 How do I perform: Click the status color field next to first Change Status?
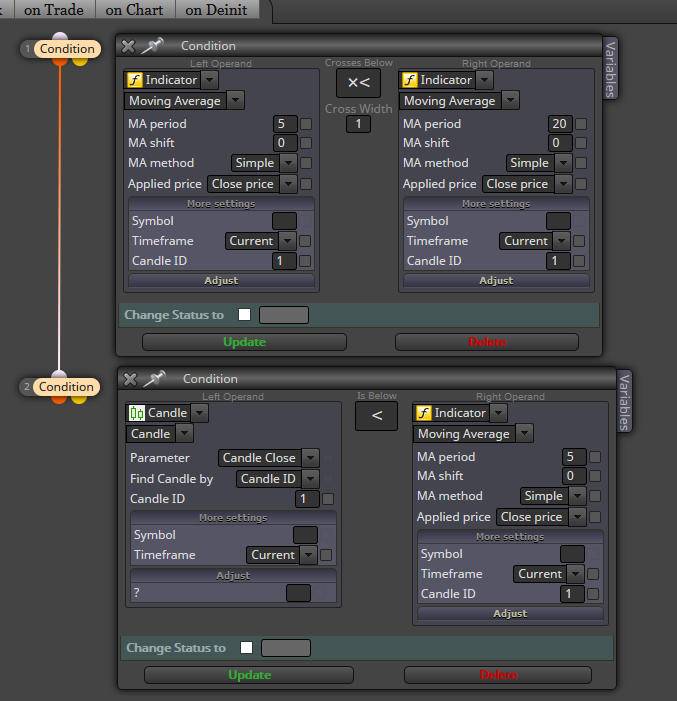[284, 315]
